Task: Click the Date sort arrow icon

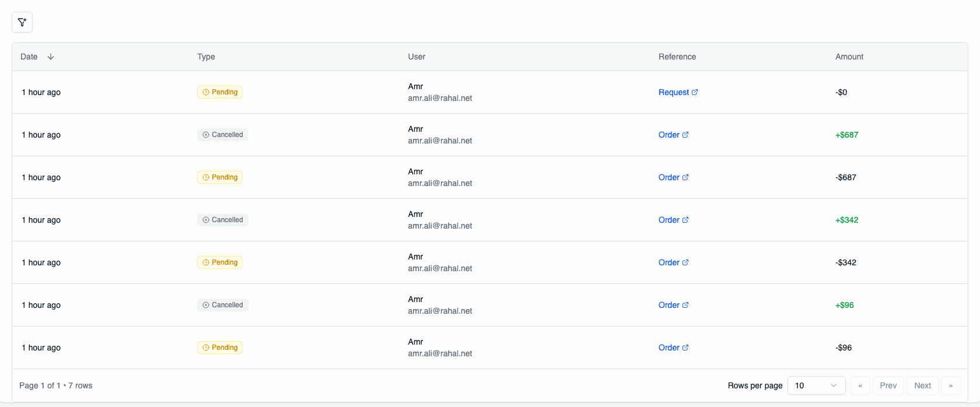Action: (51, 57)
